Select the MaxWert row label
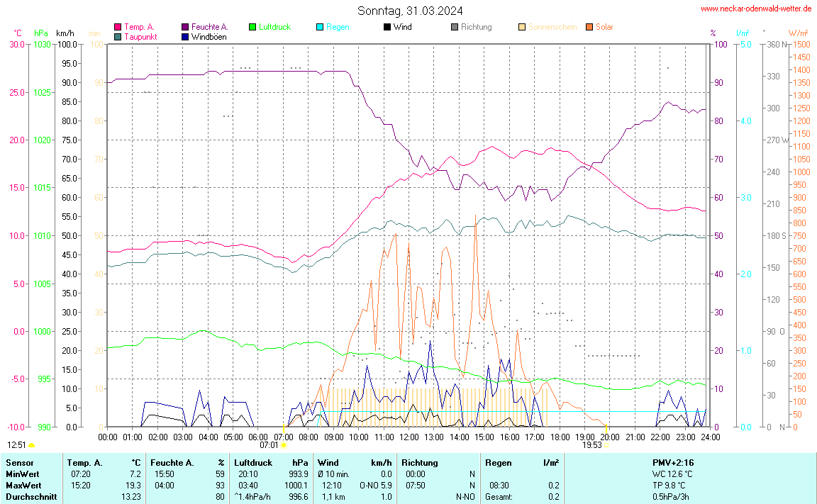The width and height of the screenshot is (817, 504). 22,485
